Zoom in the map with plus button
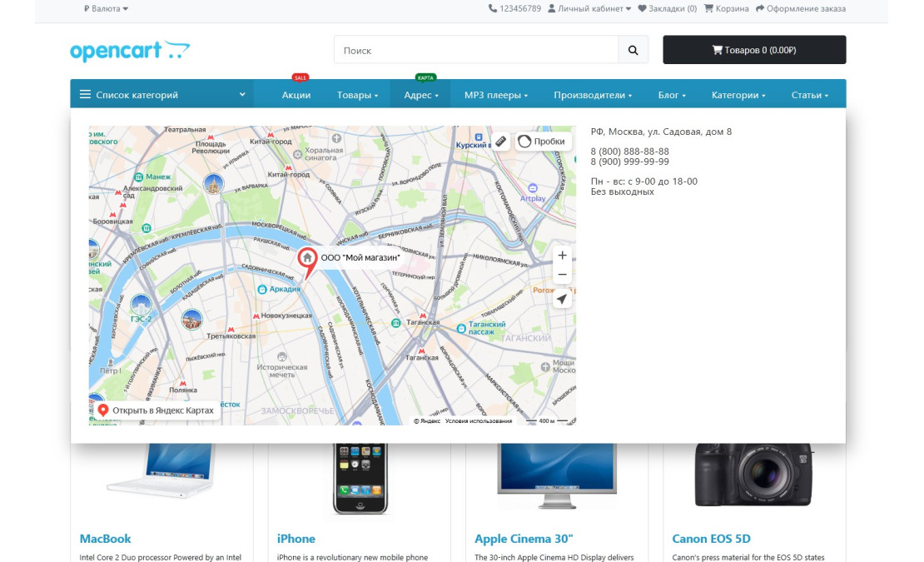924x562 pixels. coord(562,255)
